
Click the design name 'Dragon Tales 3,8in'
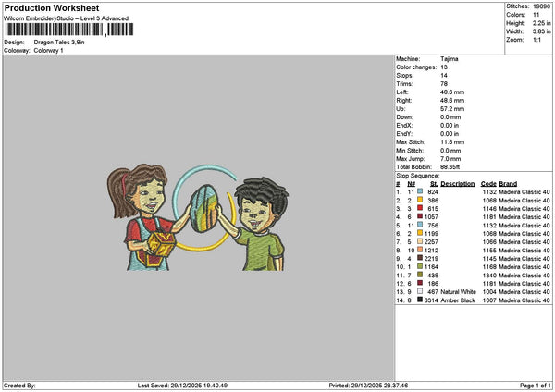click(x=59, y=43)
